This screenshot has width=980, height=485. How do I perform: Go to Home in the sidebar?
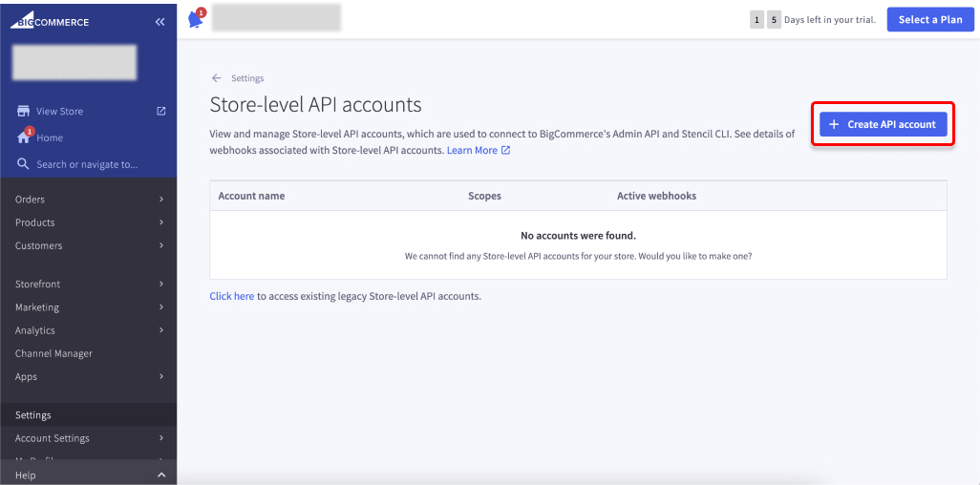point(50,137)
